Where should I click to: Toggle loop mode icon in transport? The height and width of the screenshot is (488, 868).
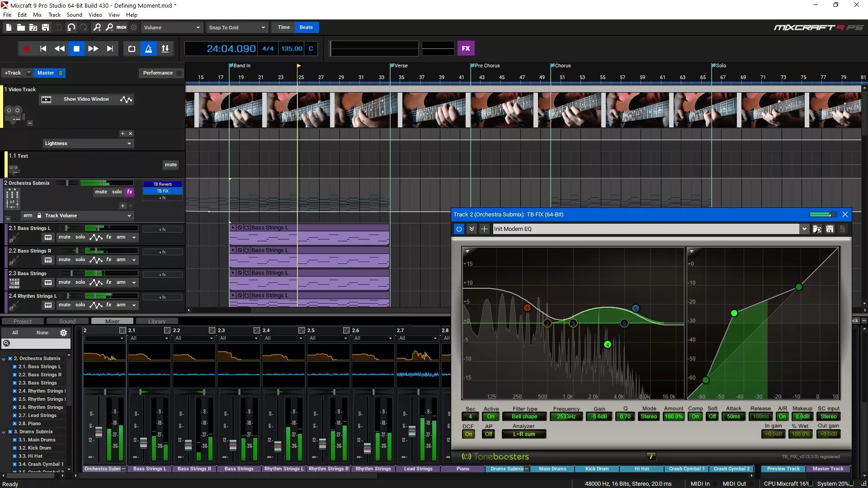(132, 49)
